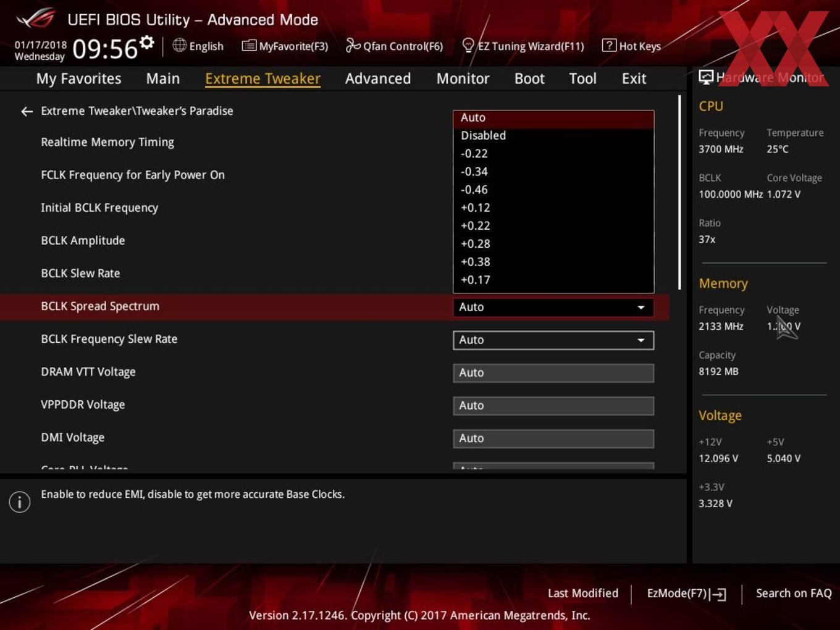The image size is (840, 630).
Task: Click the memory frequency 2133 MHz value
Action: point(721,327)
